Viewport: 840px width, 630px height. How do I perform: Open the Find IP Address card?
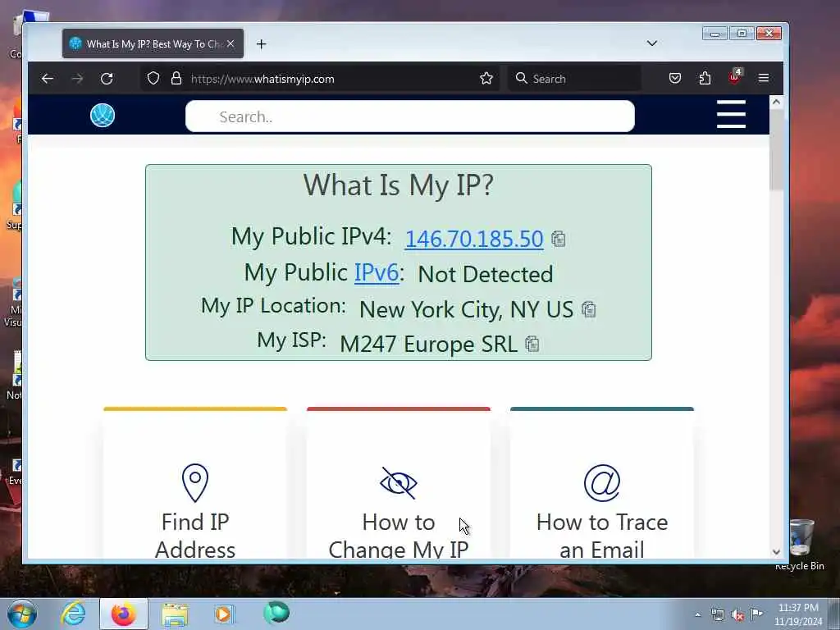[195, 485]
